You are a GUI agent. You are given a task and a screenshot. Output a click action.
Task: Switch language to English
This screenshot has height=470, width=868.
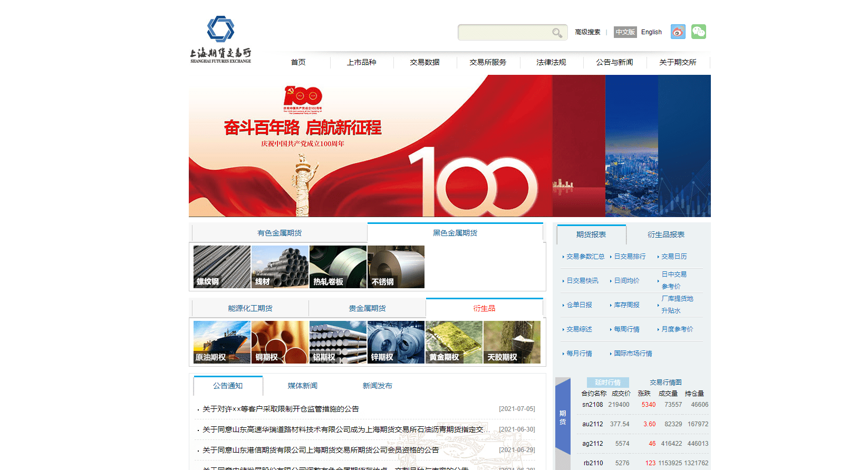pos(651,32)
